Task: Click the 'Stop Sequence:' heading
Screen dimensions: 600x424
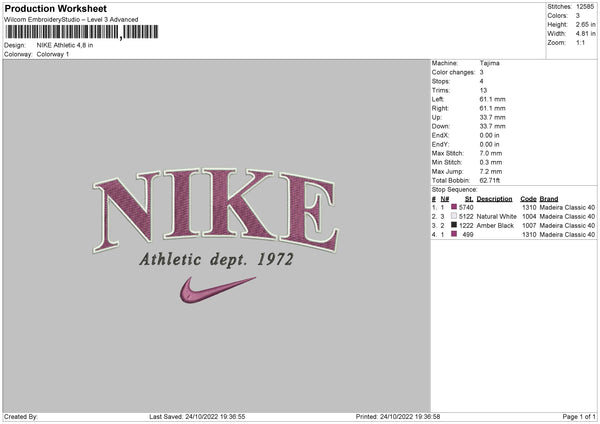Action: click(455, 189)
